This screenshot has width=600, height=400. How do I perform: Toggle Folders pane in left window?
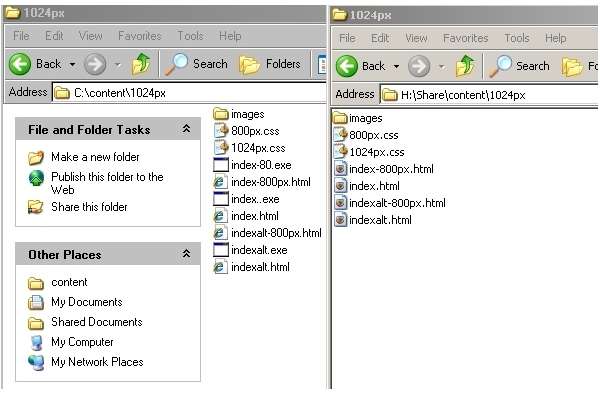(270, 64)
